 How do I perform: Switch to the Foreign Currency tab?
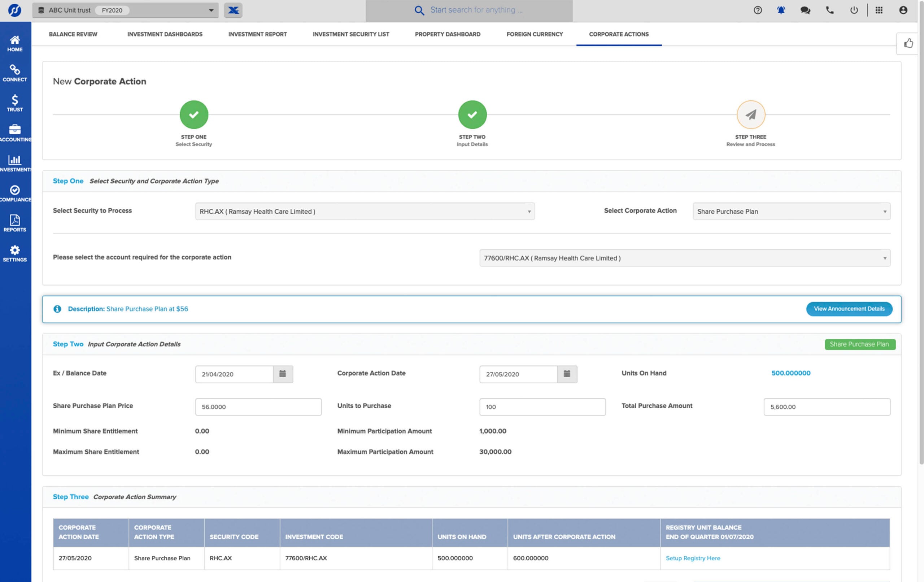click(535, 34)
